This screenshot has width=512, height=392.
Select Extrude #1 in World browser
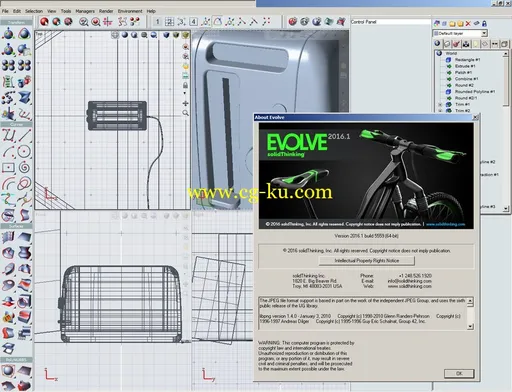pos(465,66)
